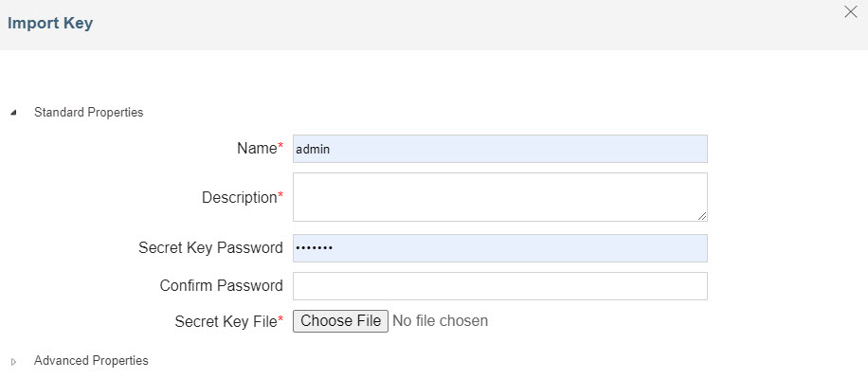Click the red asterisk beside Name

click(x=280, y=147)
